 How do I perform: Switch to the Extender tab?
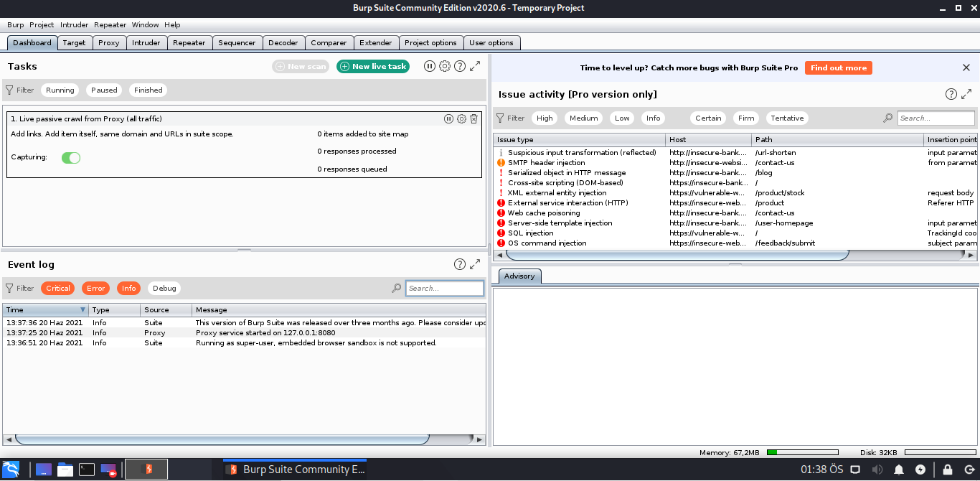coord(376,43)
